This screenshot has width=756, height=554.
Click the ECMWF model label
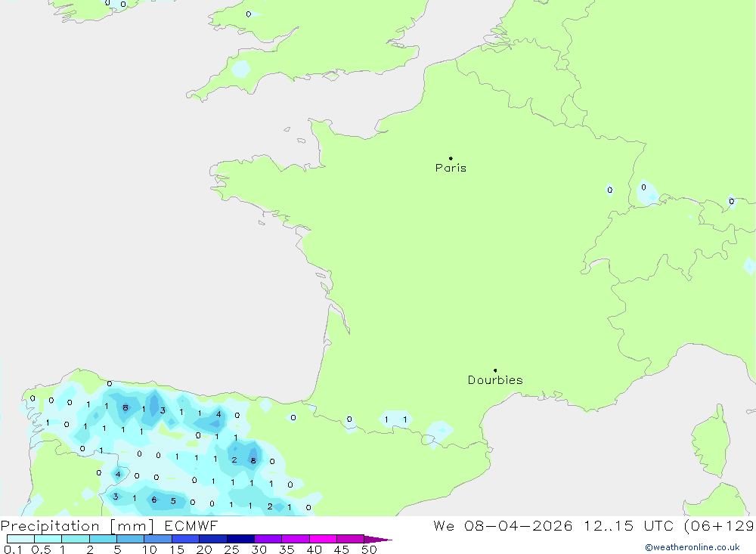[191, 526]
